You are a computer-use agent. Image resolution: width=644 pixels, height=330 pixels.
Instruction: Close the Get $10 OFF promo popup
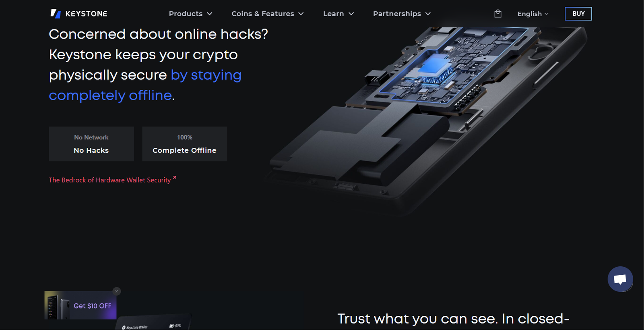point(116,291)
